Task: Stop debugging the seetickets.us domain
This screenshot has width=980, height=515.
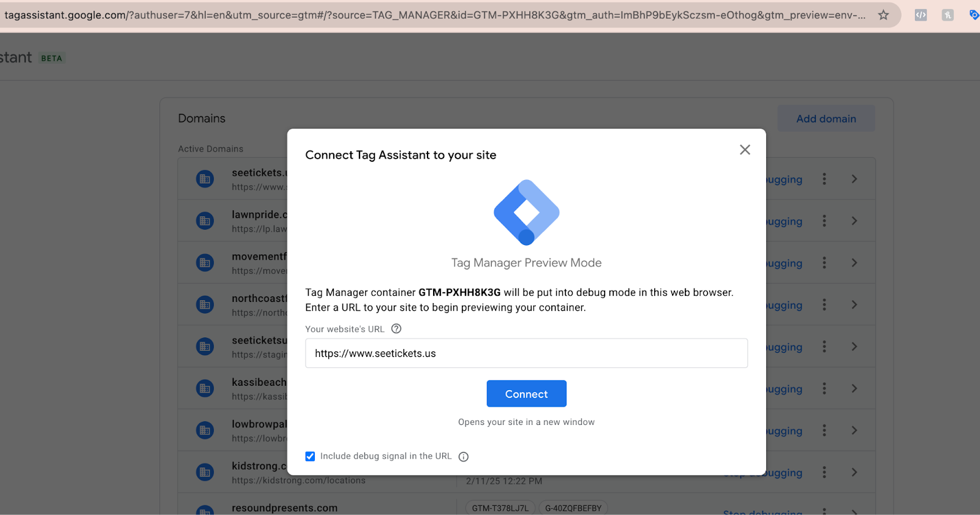Action: [x=784, y=179]
